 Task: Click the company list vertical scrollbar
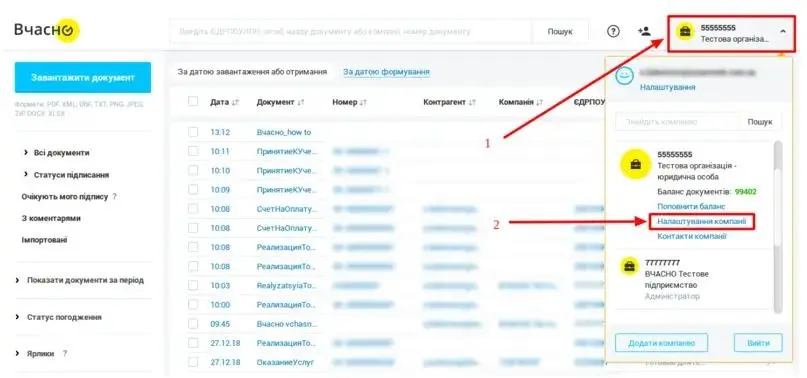[778, 227]
